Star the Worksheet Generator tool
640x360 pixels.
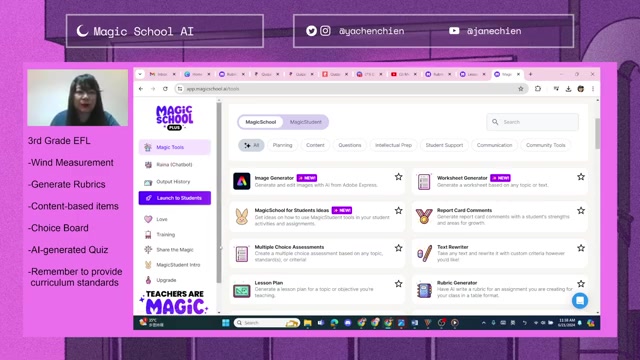pyautogui.click(x=581, y=177)
